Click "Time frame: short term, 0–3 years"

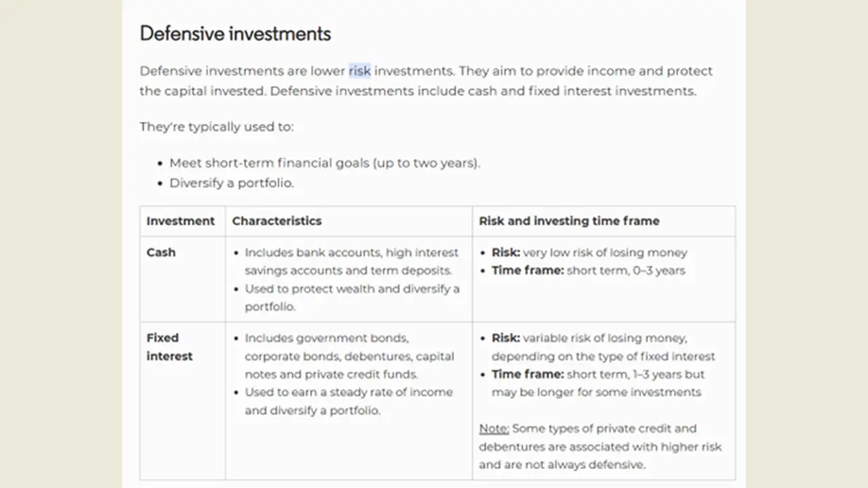tap(588, 270)
